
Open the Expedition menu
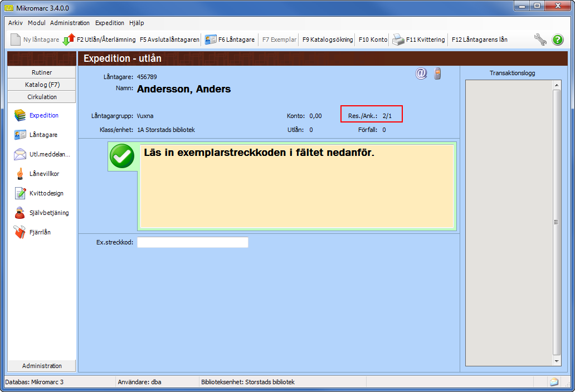point(110,23)
